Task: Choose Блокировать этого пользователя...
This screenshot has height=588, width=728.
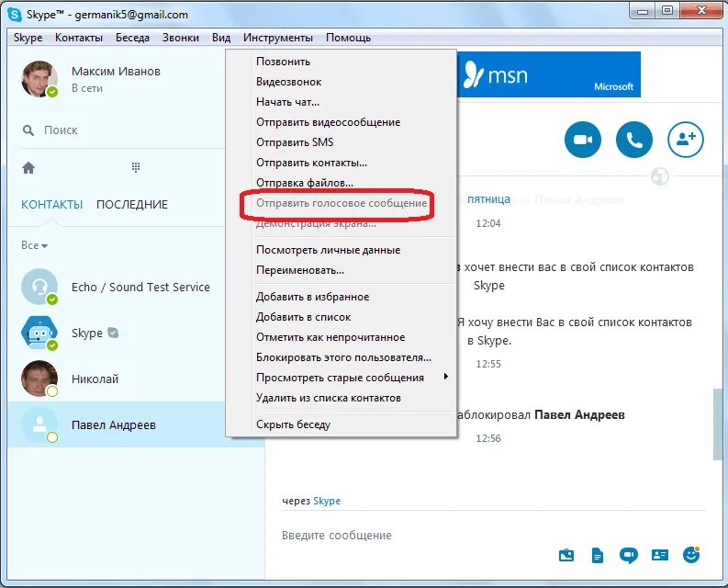Action: coord(342,357)
